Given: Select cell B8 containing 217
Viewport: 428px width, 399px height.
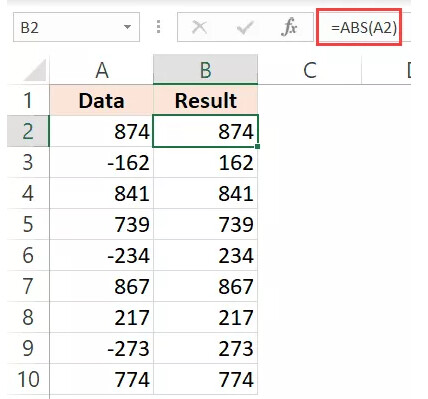Looking at the screenshot, I should tap(205, 317).
